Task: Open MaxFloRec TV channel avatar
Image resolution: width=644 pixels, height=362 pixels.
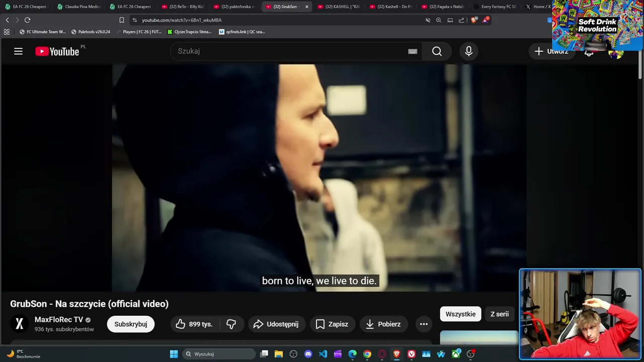Action: click(20, 324)
